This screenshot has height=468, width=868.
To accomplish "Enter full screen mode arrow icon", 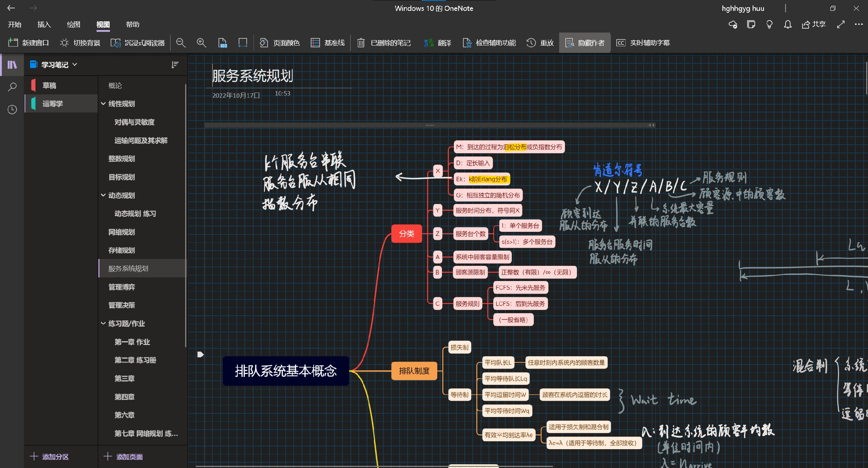I will (x=841, y=25).
